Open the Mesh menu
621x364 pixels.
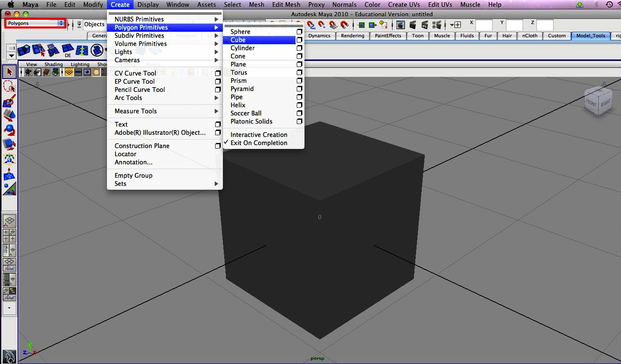[256, 5]
